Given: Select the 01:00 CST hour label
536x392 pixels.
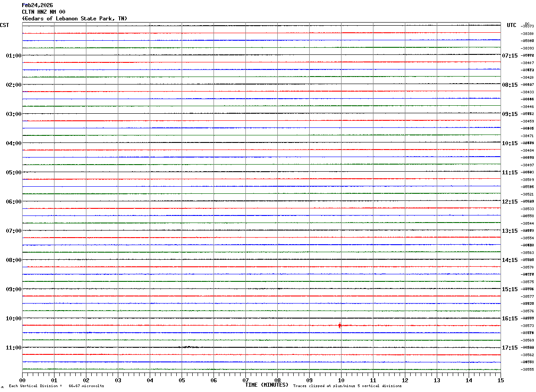Looking at the screenshot, I should pos(14,56).
